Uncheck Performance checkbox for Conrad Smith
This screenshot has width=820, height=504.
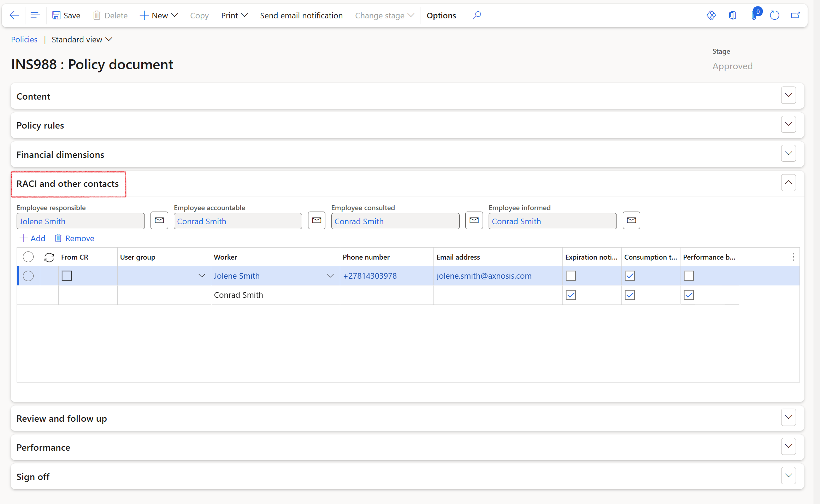point(689,295)
